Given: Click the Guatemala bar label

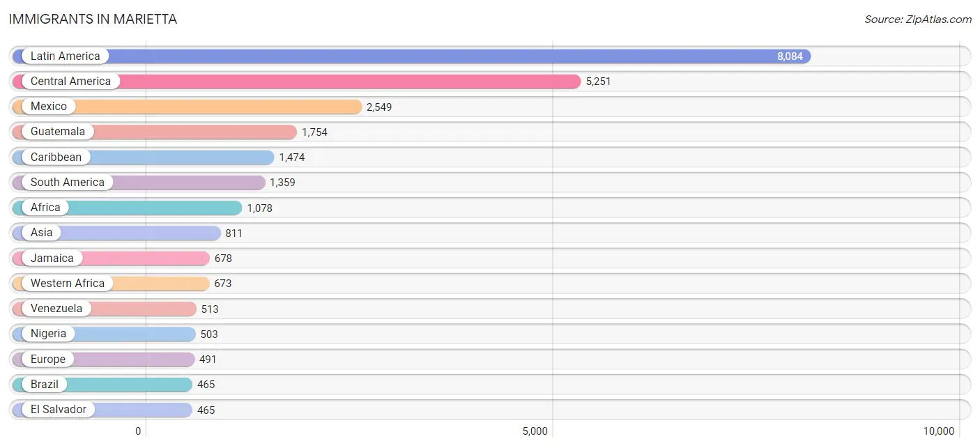Looking at the screenshot, I should coord(58,132).
